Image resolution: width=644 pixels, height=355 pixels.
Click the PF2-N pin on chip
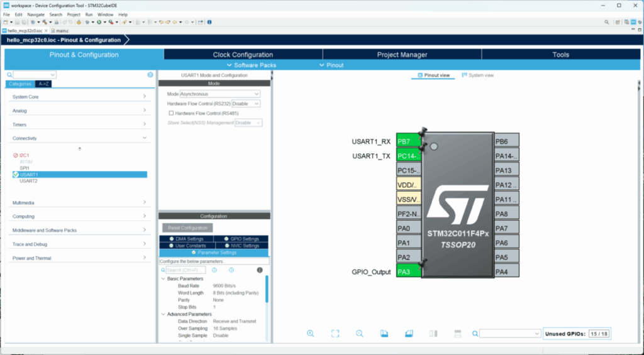[409, 214]
